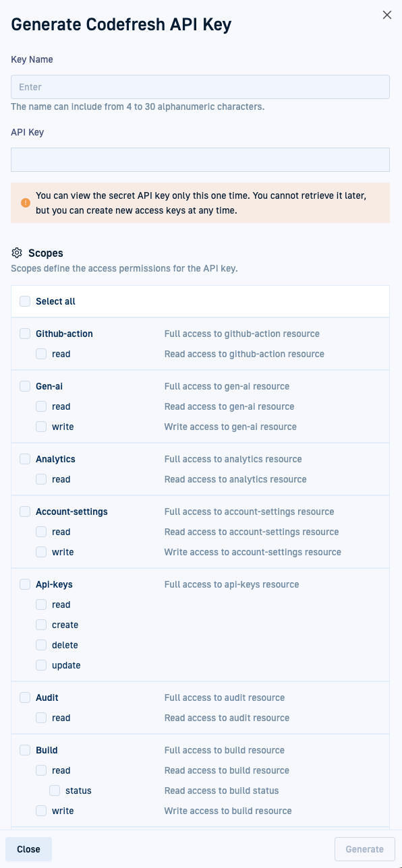Viewport: 402px width, 868px height.
Task: Click the Generate button
Action: point(365,849)
